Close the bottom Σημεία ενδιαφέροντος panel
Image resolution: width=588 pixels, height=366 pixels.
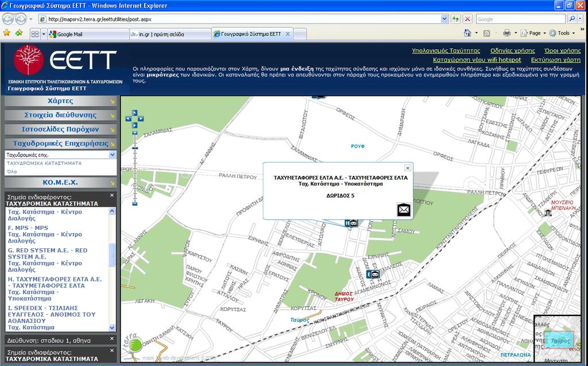pyautogui.click(x=112, y=350)
